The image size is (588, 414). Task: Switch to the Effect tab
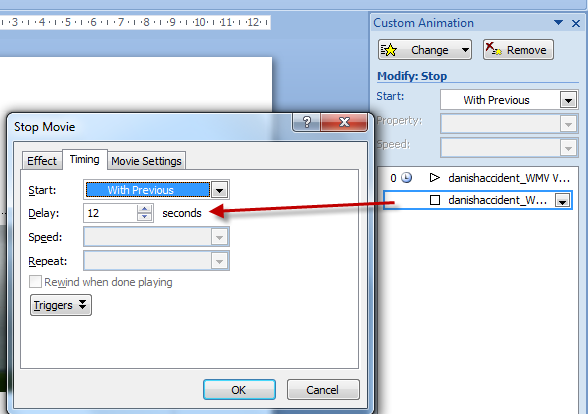click(42, 161)
